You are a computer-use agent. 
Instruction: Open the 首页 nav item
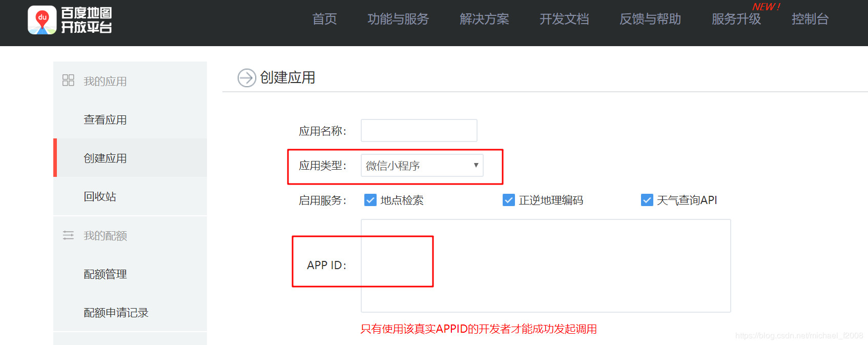[325, 19]
